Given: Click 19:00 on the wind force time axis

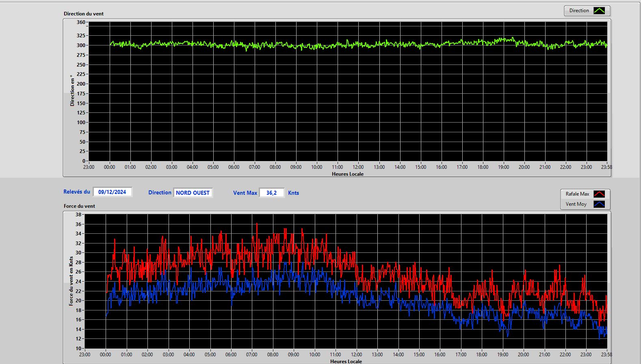Looking at the screenshot, I should point(502,355).
